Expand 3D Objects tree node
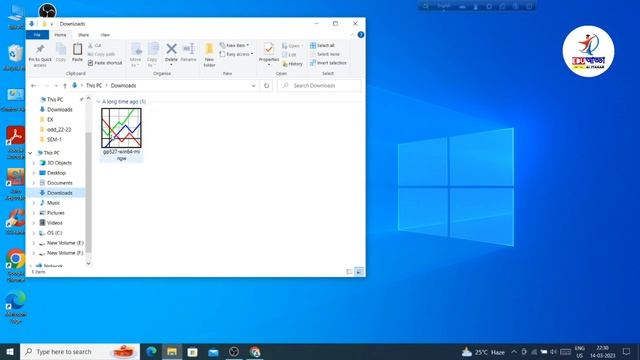 click(x=34, y=163)
